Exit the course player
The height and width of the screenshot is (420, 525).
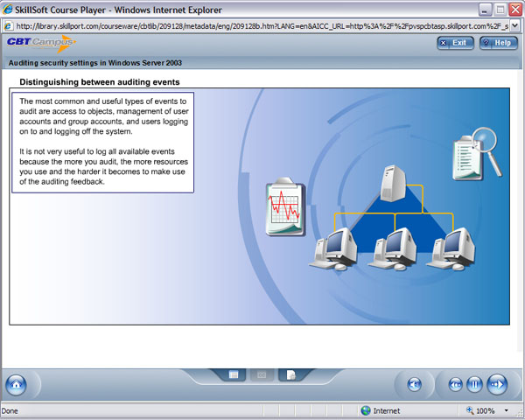pos(453,42)
